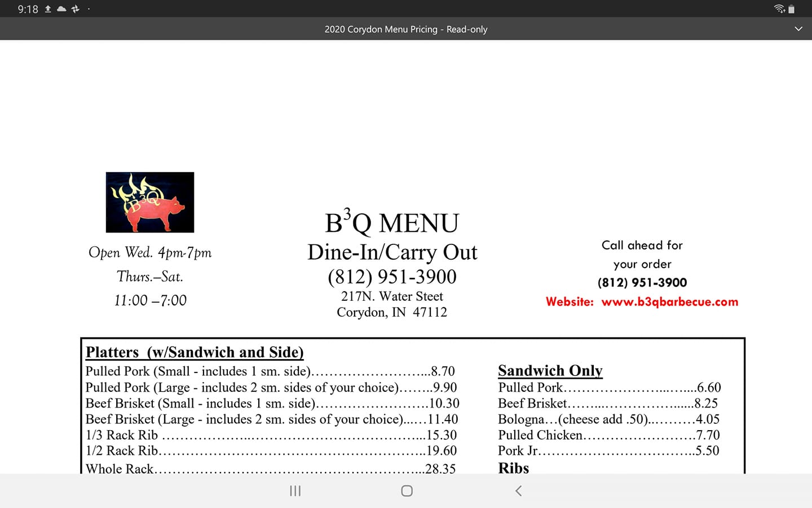
Task: Tap bold phone number under Call ahead
Action: point(642,283)
